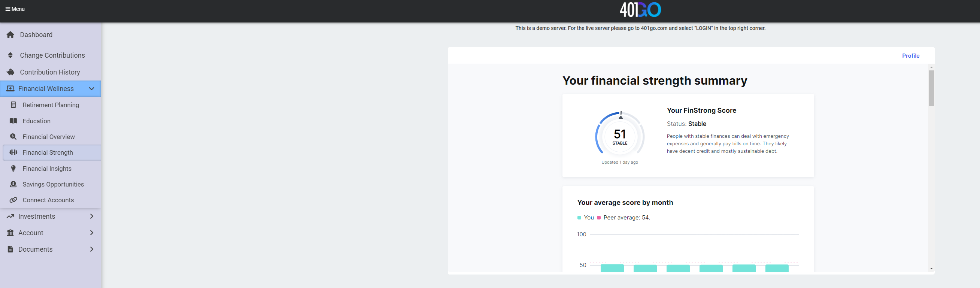Toggle the hamburger Menu button
Screen dimensions: 980x288
click(15, 9)
